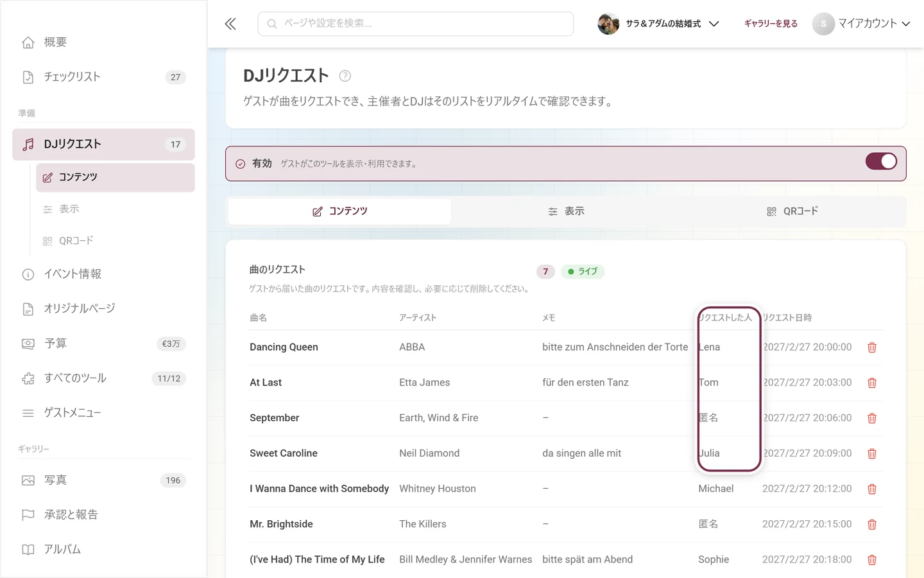This screenshot has width=924, height=578.
Task: Open DJリクエスト in the sidebar
Action: (103, 144)
